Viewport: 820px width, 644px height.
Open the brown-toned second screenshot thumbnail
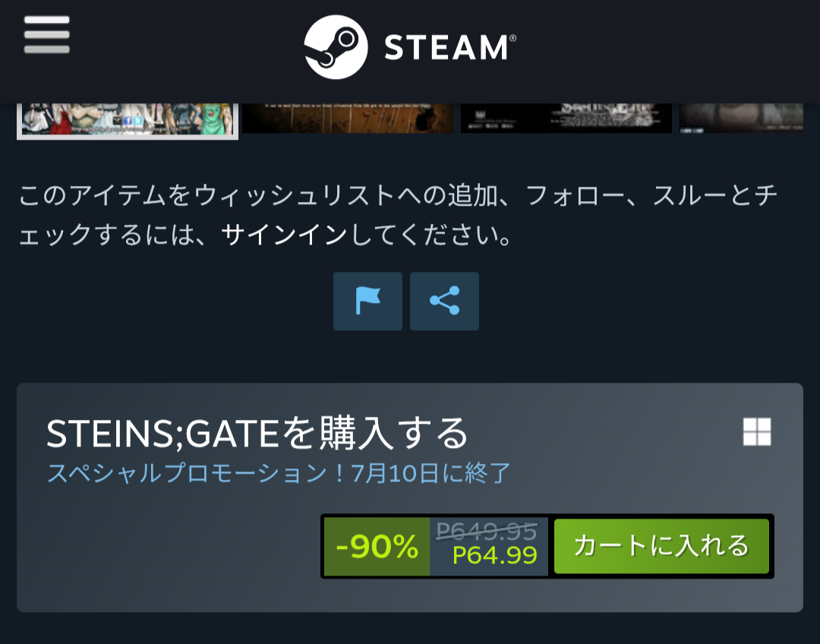tap(348, 118)
